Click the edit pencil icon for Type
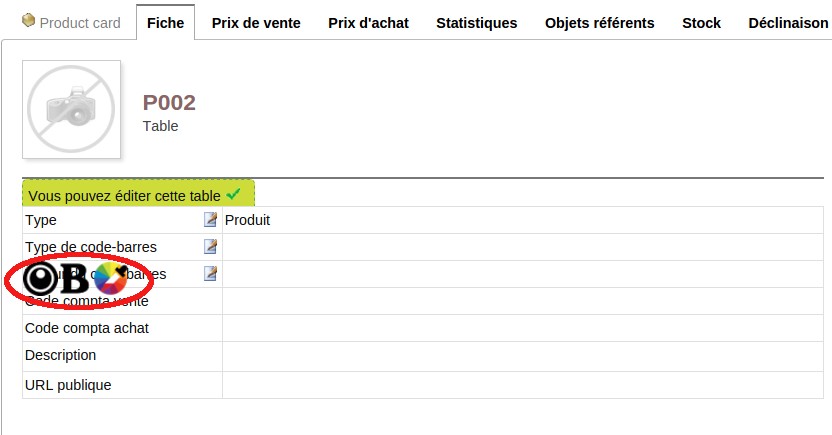The image size is (832, 435). coord(210,220)
